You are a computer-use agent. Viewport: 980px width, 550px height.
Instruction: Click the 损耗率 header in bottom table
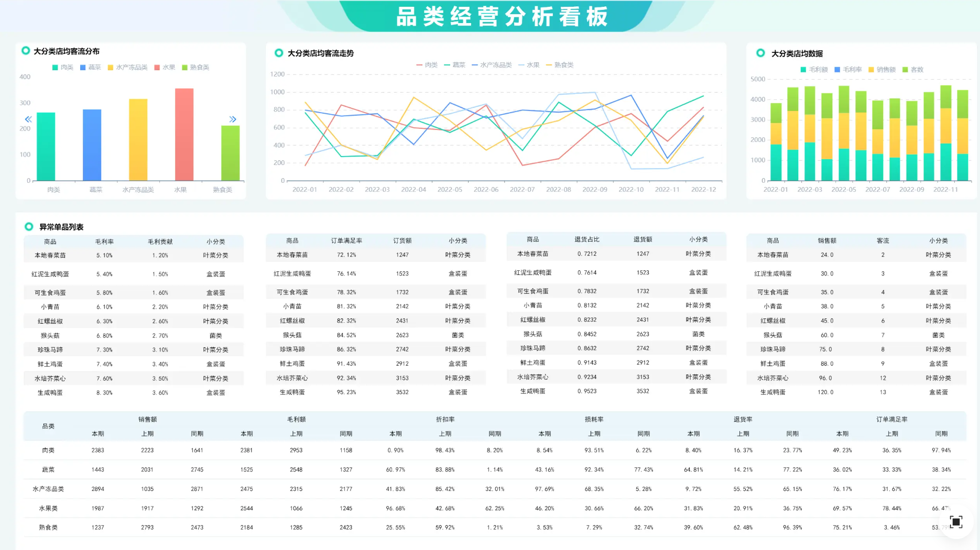pyautogui.click(x=594, y=420)
